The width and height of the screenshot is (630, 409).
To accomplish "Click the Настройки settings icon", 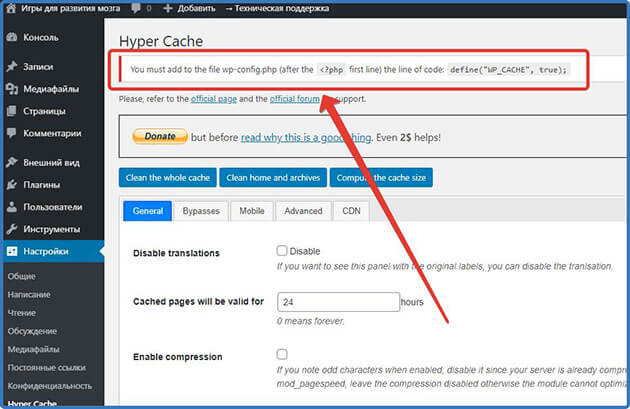I will point(12,252).
